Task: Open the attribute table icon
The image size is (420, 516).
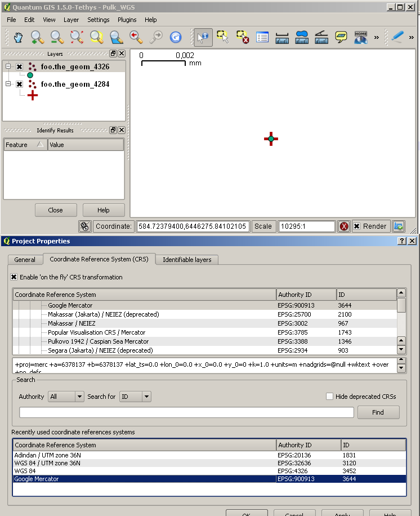Action: click(262, 37)
